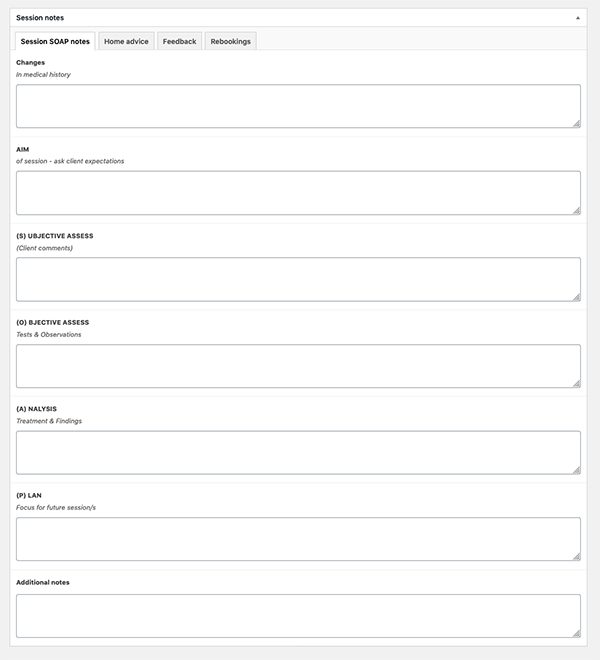Viewport: 600px width, 660px height.
Task: Click the Analysis field resize grip
Action: click(576, 470)
